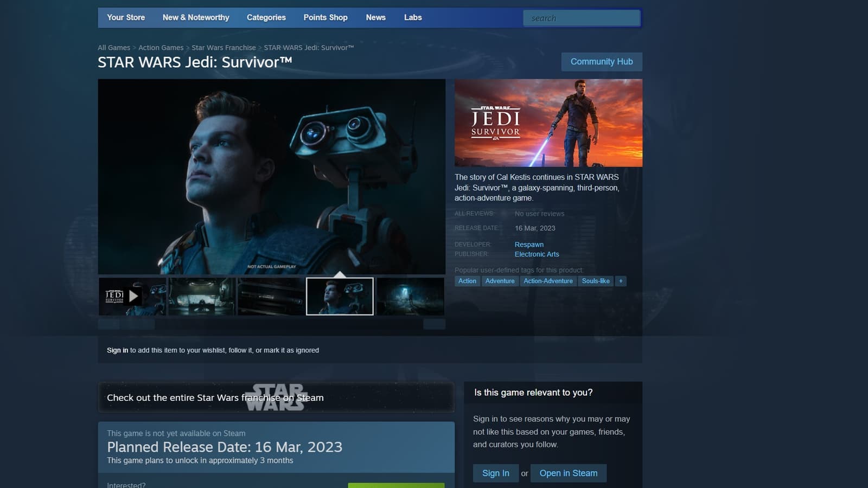Play the Jedi Survivor trailer thumbnail
The width and height of the screenshot is (868, 488).
[132, 296]
